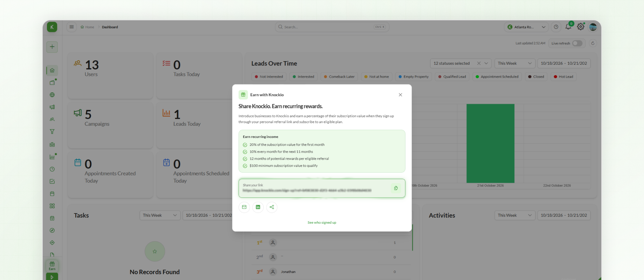Open the Leads Over Time date range
Viewport: 644px width, 280px height.
coord(564,63)
